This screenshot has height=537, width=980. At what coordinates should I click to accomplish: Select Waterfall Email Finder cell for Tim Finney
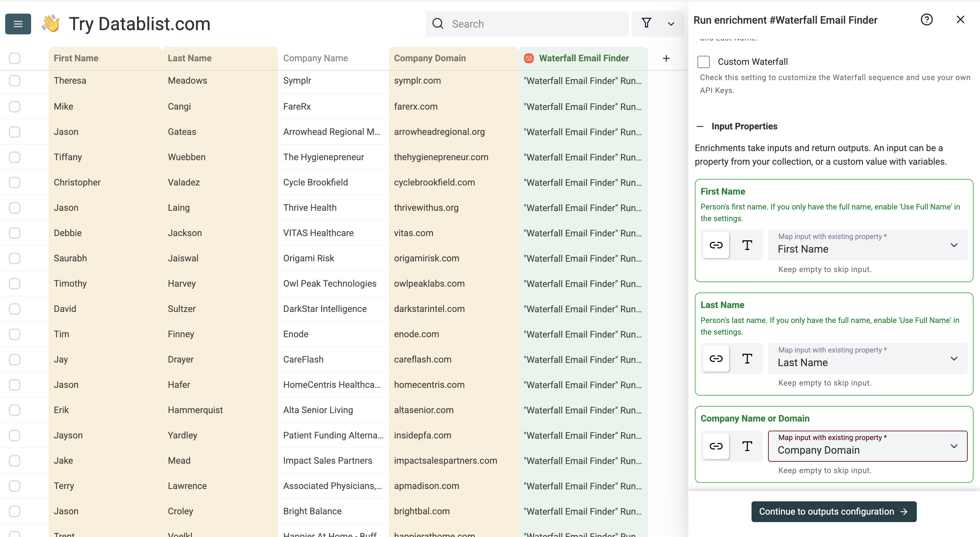[x=583, y=334]
